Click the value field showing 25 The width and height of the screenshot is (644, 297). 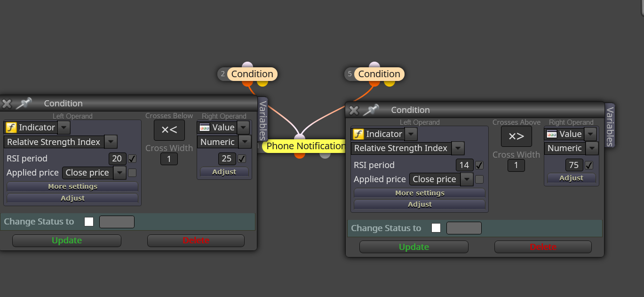[227, 159]
